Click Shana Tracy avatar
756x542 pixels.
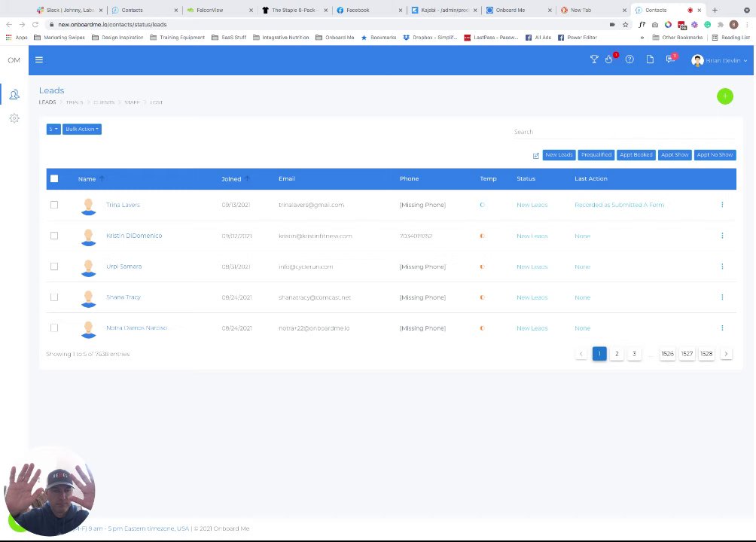(88, 299)
